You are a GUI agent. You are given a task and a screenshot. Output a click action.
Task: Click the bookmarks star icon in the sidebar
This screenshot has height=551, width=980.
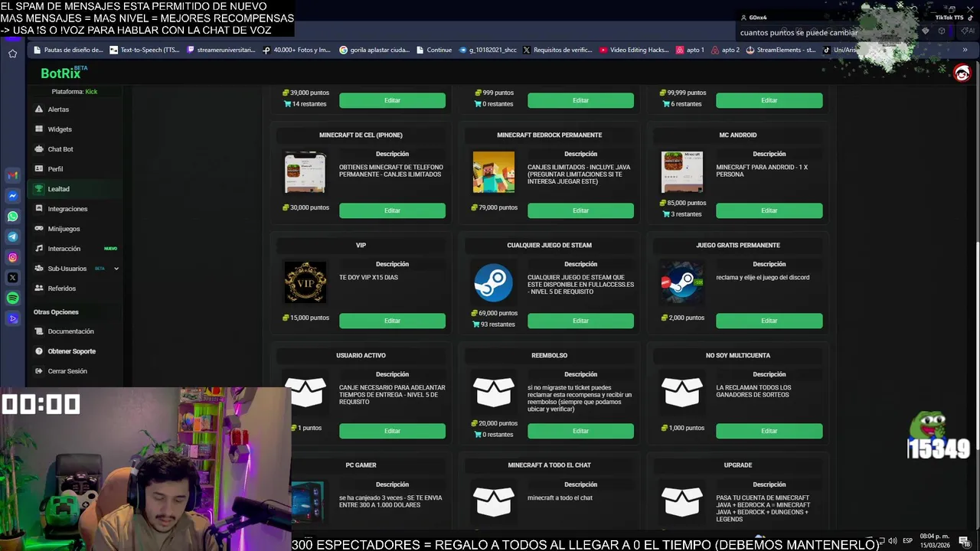pos(12,54)
